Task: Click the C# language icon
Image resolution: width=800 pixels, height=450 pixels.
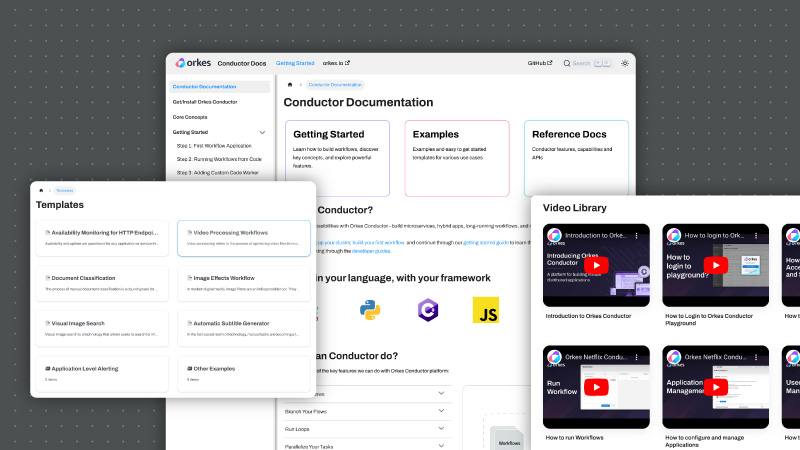Action: [428, 310]
